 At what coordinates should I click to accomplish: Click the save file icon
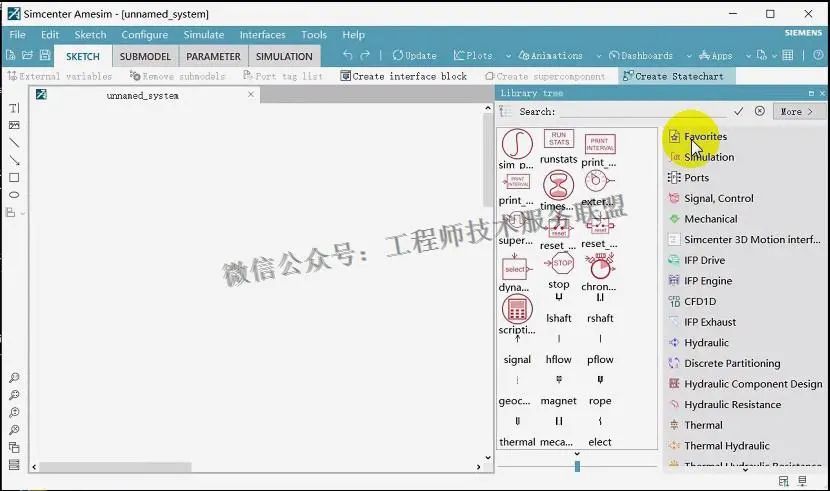45,55
